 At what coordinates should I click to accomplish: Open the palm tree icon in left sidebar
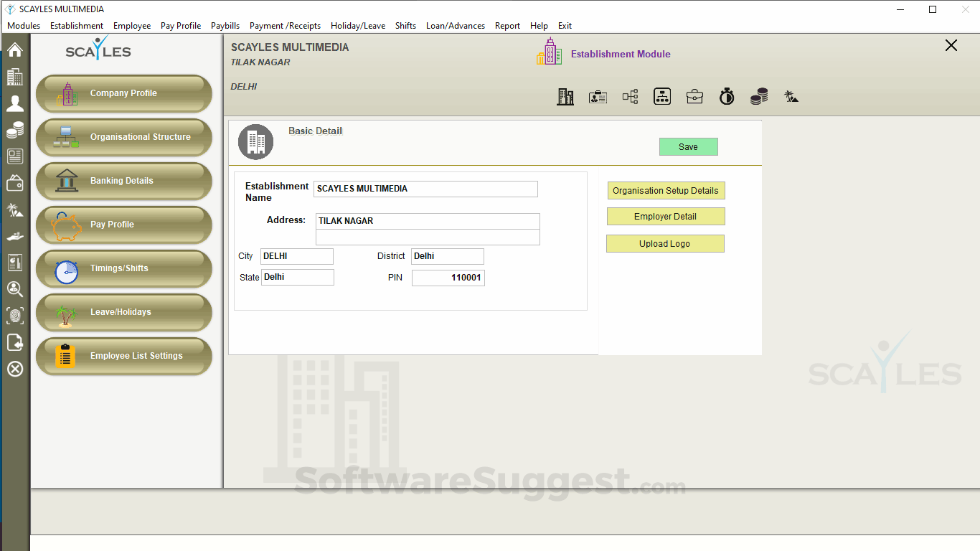click(15, 209)
